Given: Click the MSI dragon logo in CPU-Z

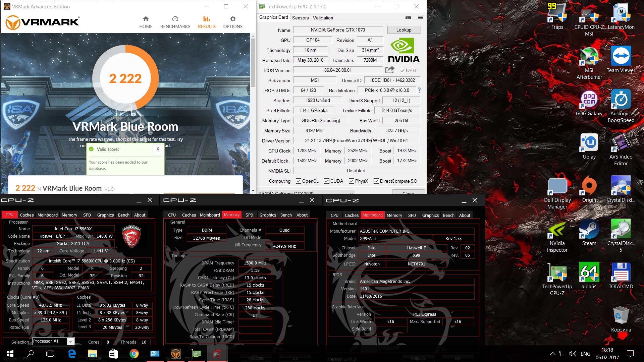Looking at the screenshot, I should (131, 236).
